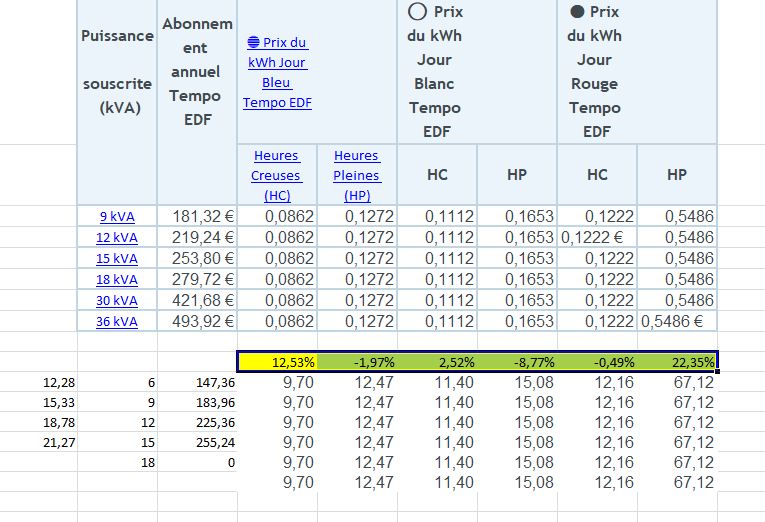The image size is (765, 522).
Task: Select the cell containing 15,33
Action: point(39,402)
